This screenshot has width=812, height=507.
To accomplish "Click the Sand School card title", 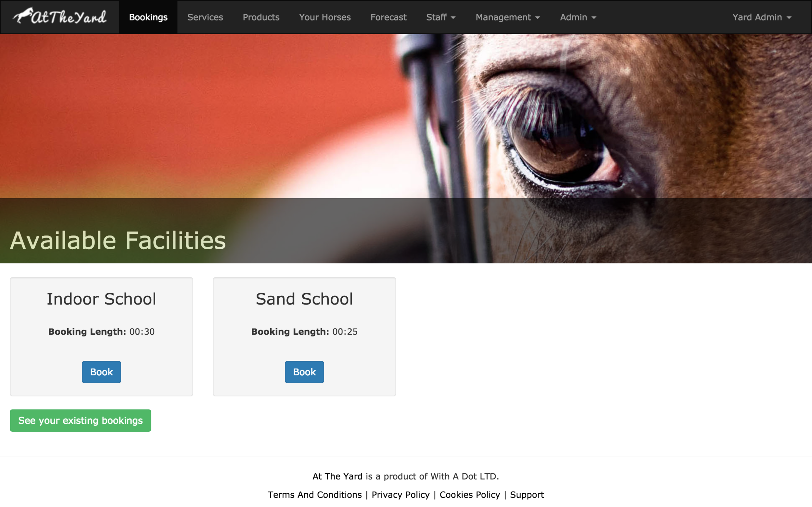I will pyautogui.click(x=304, y=299).
